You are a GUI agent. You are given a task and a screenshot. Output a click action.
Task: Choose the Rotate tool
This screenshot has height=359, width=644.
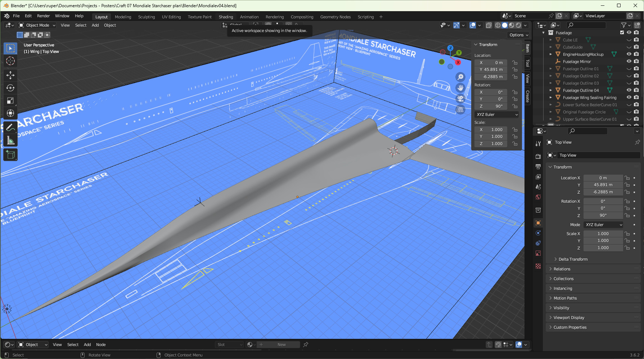[10, 88]
